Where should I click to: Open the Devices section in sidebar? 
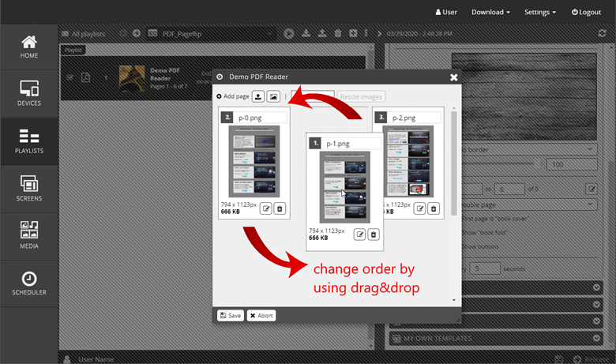point(29,93)
